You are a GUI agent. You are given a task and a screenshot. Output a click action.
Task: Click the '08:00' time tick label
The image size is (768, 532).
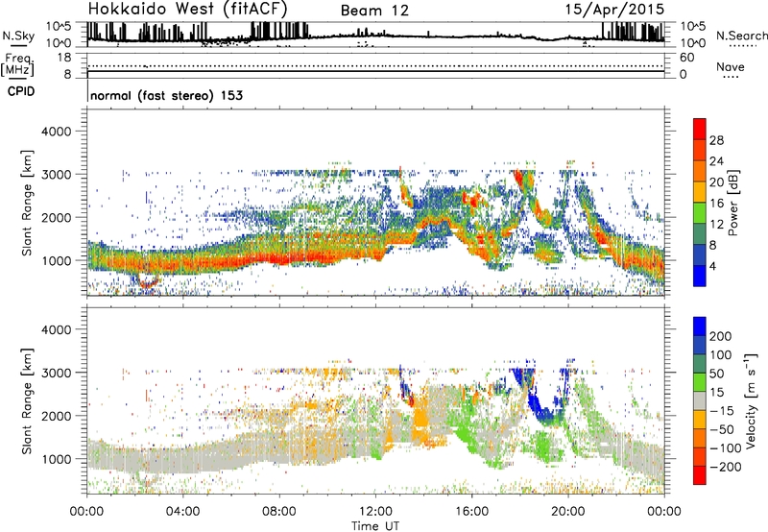click(279, 512)
